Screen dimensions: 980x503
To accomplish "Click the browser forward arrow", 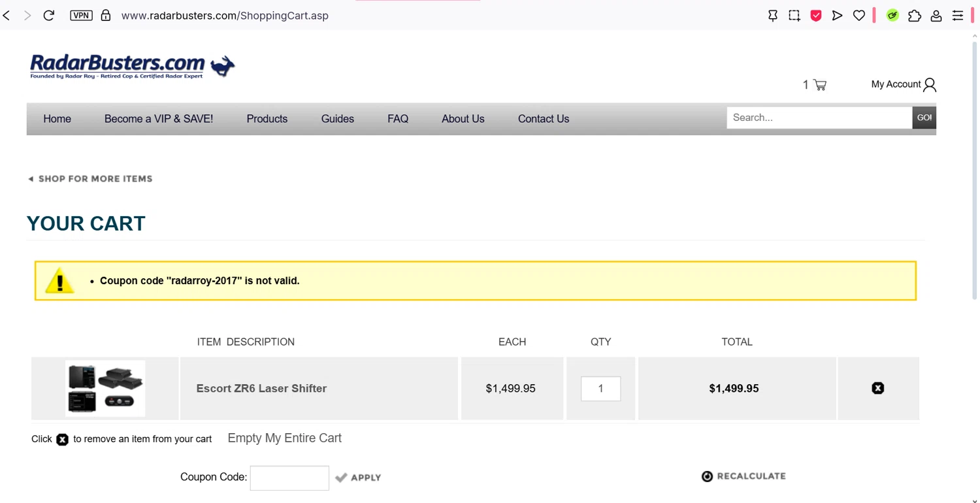I will (27, 16).
